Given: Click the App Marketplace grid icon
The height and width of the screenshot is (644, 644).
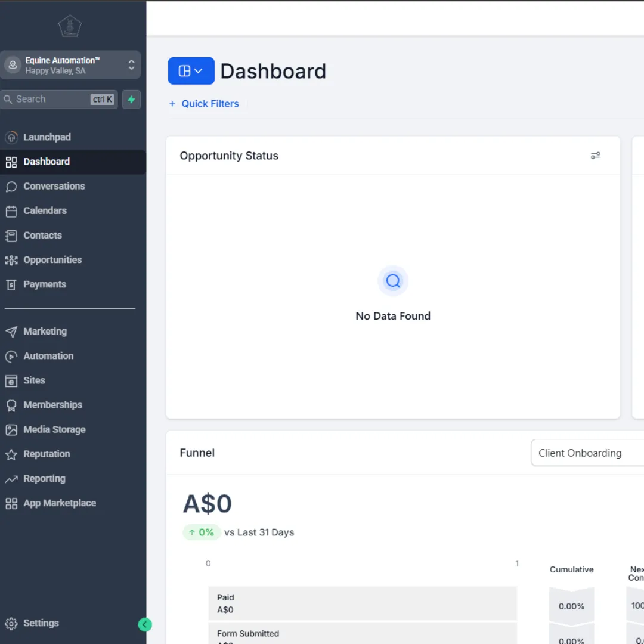Looking at the screenshot, I should click(11, 504).
